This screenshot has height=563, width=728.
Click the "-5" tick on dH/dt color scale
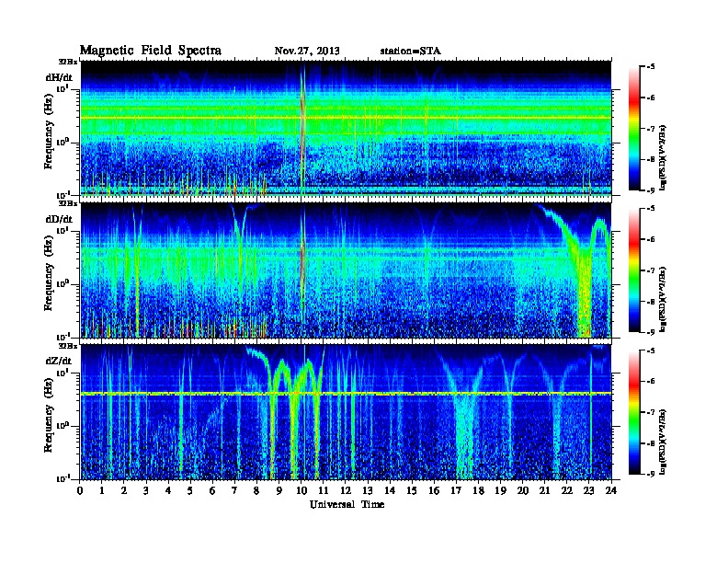[x=651, y=67]
